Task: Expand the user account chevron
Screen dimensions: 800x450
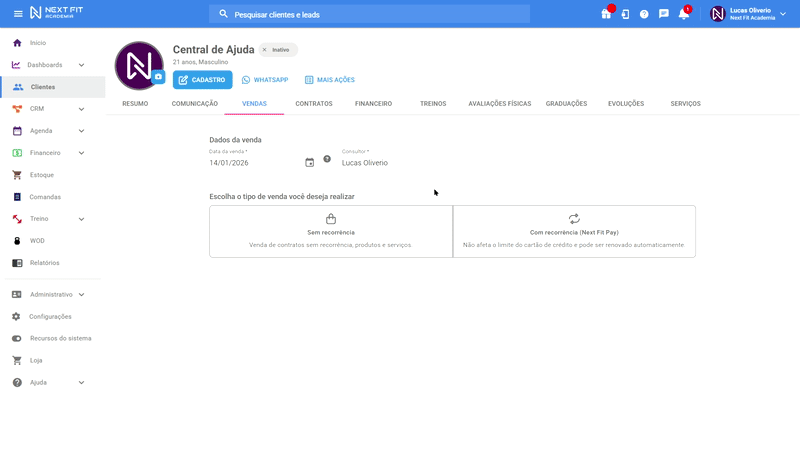Action: [783, 14]
